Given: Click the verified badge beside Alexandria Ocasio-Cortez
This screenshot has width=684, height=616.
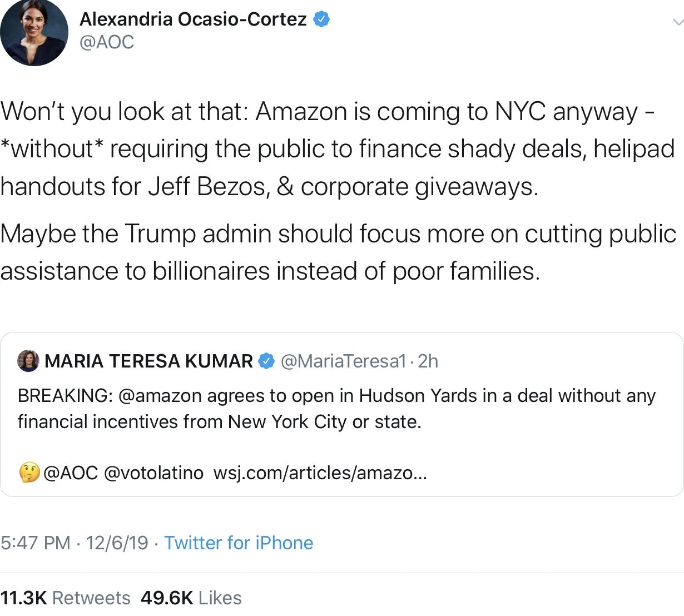Looking at the screenshot, I should click(321, 19).
